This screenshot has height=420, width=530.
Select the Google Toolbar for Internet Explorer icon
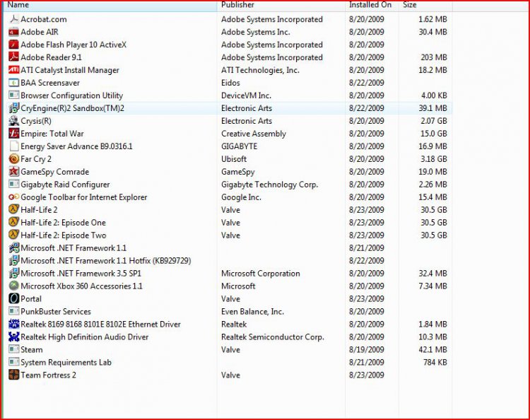pyautogui.click(x=14, y=197)
